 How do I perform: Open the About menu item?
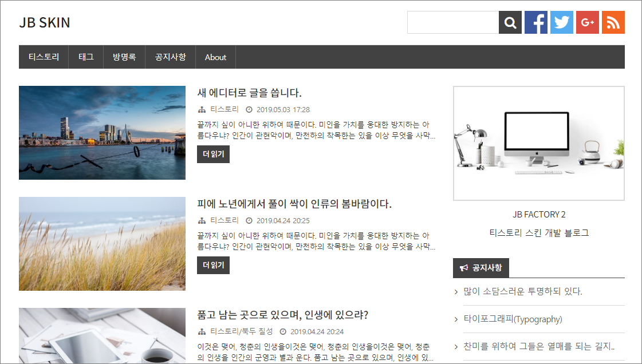click(215, 57)
